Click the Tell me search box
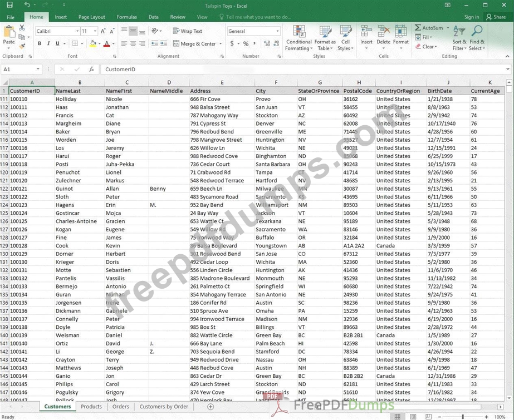The image size is (514, 420). click(x=255, y=17)
